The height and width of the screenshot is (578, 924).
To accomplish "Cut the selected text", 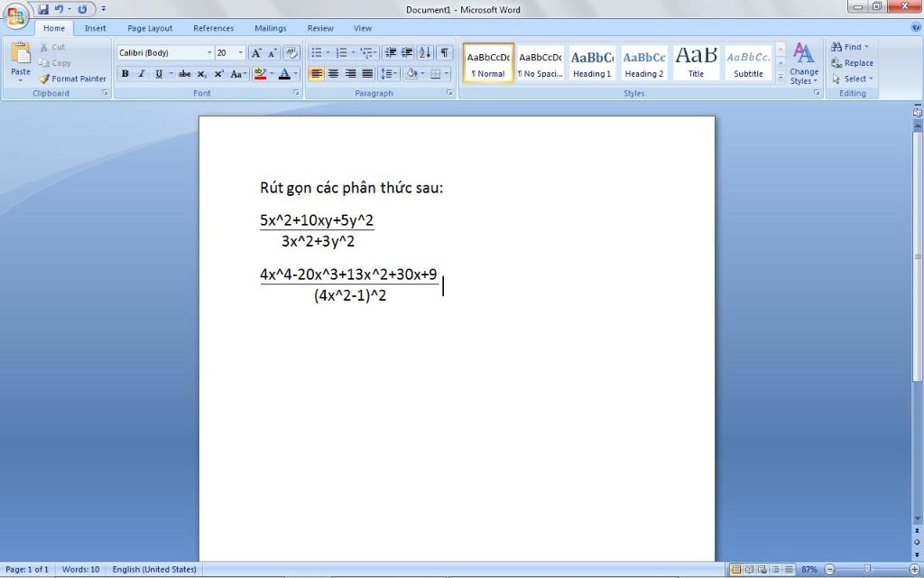I will (x=51, y=47).
